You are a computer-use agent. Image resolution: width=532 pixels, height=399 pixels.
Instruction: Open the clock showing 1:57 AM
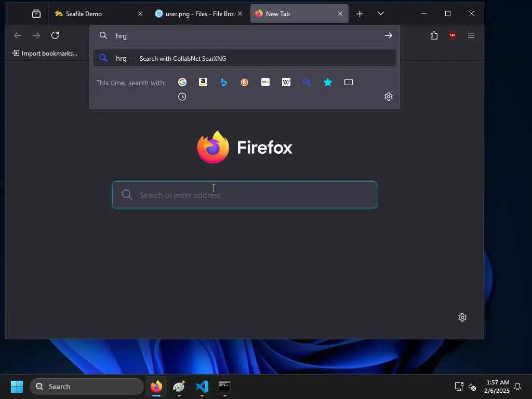(x=497, y=387)
